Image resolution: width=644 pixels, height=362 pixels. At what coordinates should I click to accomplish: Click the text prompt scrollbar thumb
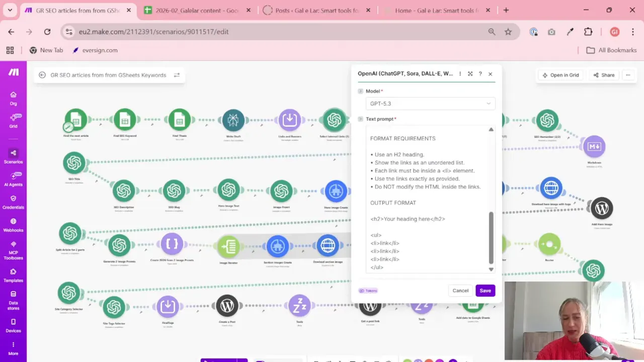491,237
